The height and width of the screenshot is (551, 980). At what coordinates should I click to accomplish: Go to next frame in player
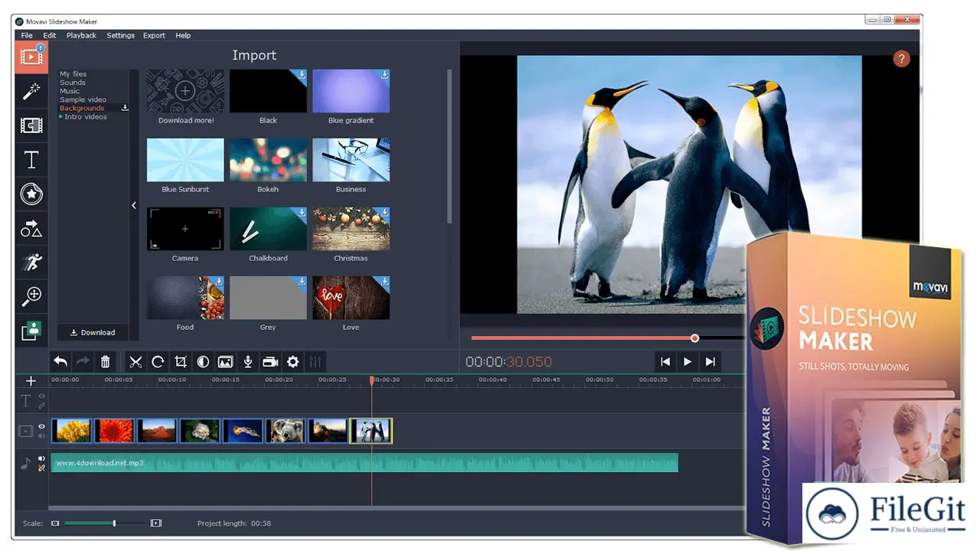click(710, 362)
